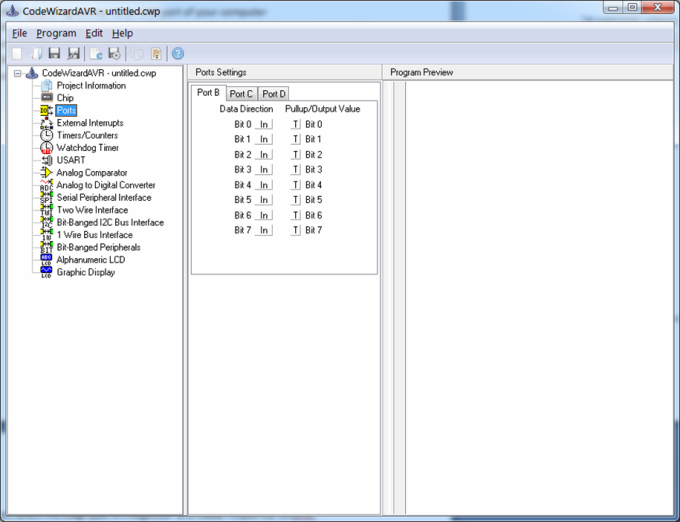This screenshot has height=522, width=680.
Task: Toggle Bit 6 pullup T button
Action: click(x=295, y=215)
